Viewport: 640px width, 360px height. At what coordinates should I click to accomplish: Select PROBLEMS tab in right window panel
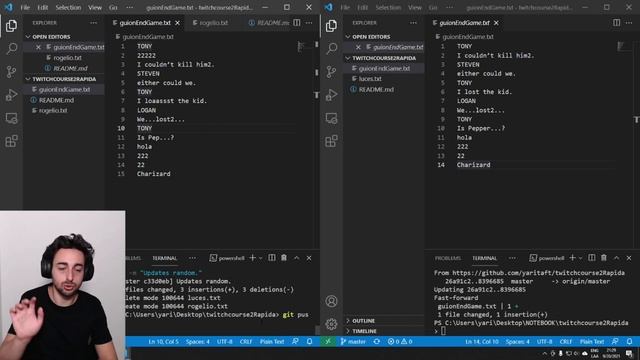(448, 258)
